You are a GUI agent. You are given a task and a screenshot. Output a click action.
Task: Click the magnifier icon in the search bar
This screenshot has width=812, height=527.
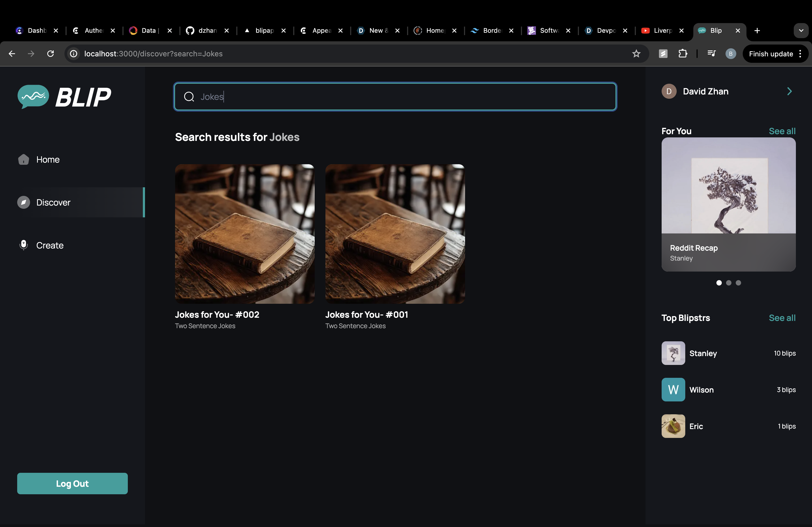click(189, 97)
